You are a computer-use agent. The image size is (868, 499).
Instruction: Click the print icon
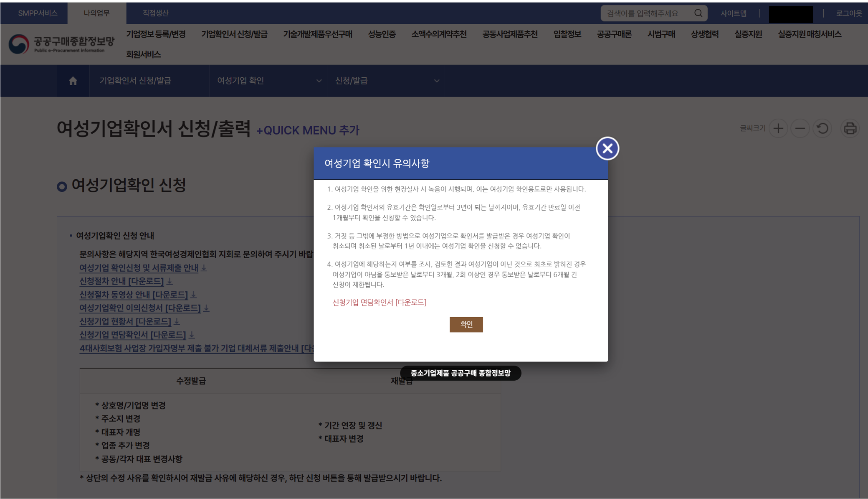point(850,128)
